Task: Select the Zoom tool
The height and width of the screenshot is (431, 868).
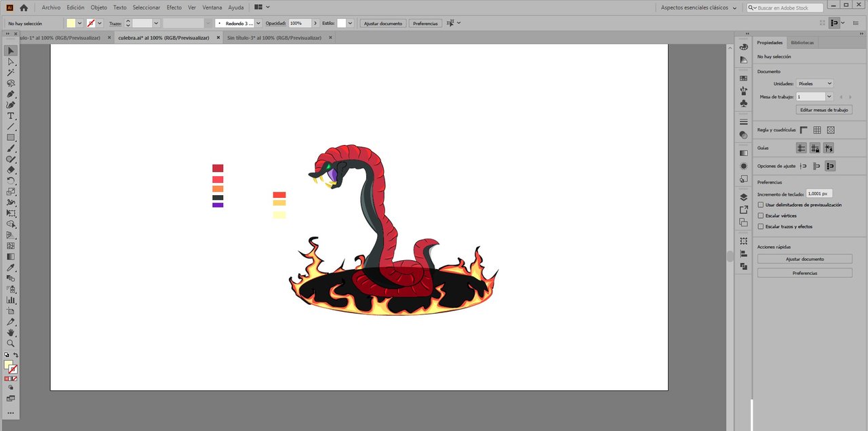Action: [x=11, y=344]
